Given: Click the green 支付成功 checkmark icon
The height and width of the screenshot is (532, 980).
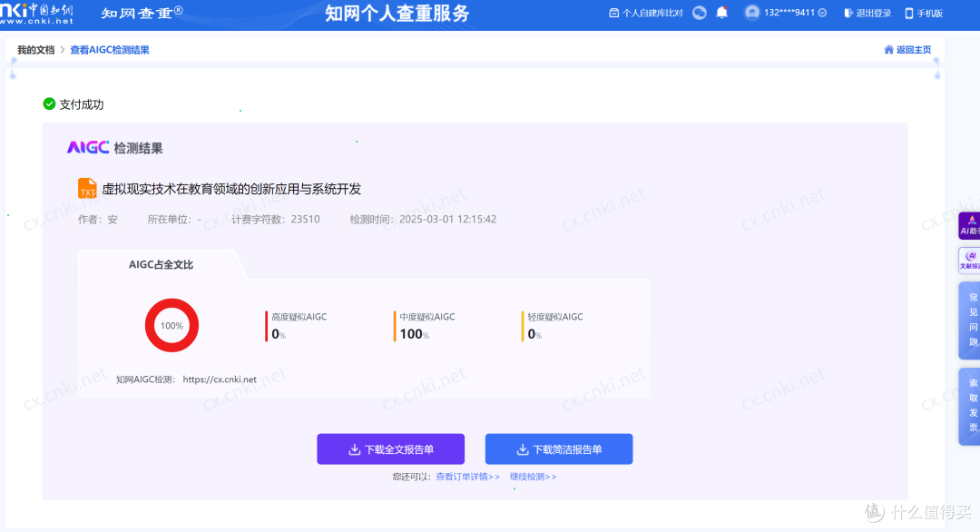Looking at the screenshot, I should pyautogui.click(x=49, y=103).
